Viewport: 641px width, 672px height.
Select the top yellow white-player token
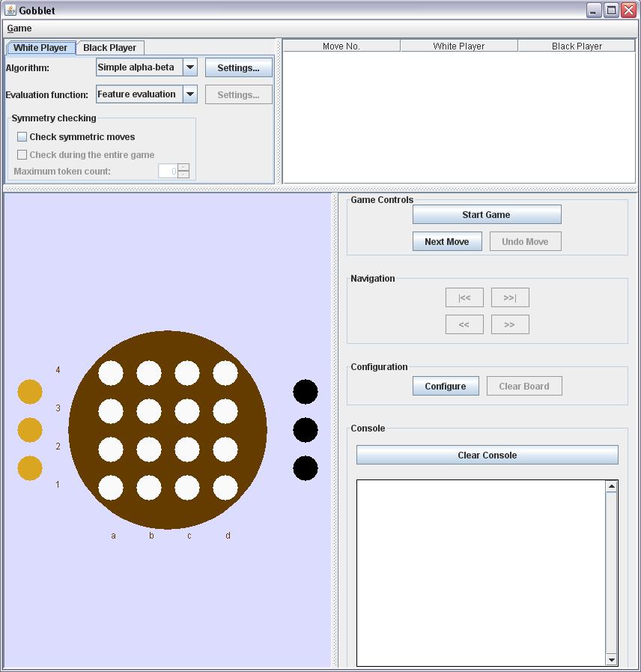click(x=30, y=392)
